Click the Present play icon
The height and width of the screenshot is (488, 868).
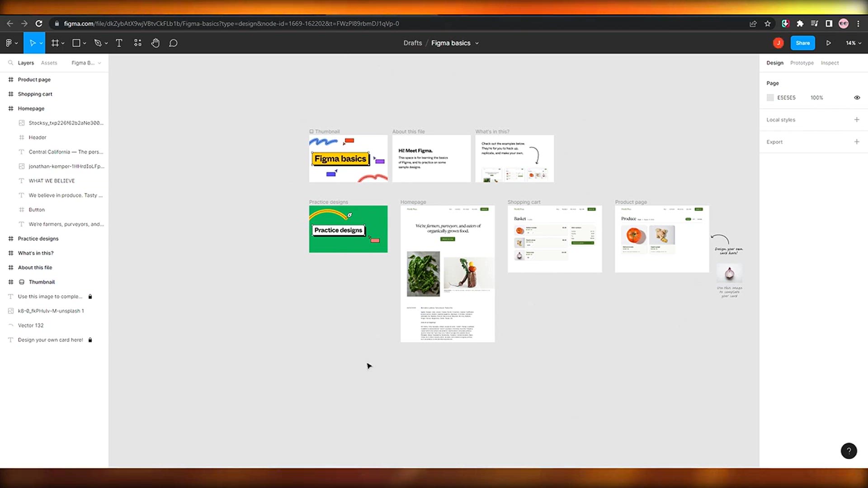point(829,43)
